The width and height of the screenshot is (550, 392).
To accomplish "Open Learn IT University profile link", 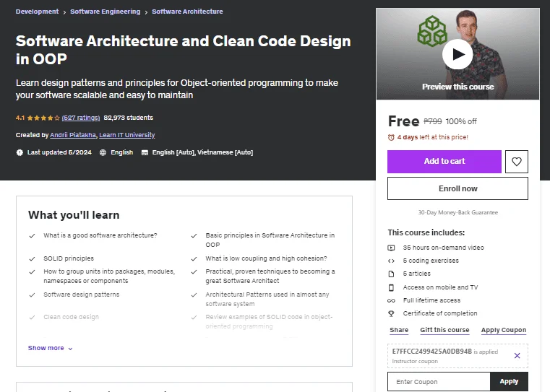I will tap(127, 135).
